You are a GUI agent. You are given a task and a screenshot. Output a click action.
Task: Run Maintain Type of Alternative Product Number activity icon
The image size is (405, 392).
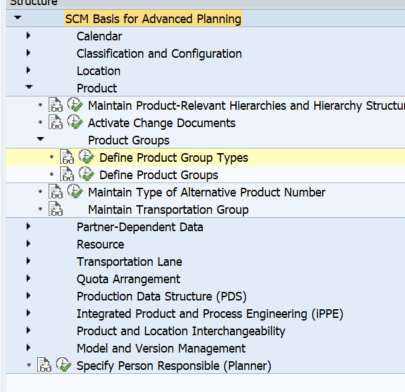pyautogui.click(x=75, y=191)
